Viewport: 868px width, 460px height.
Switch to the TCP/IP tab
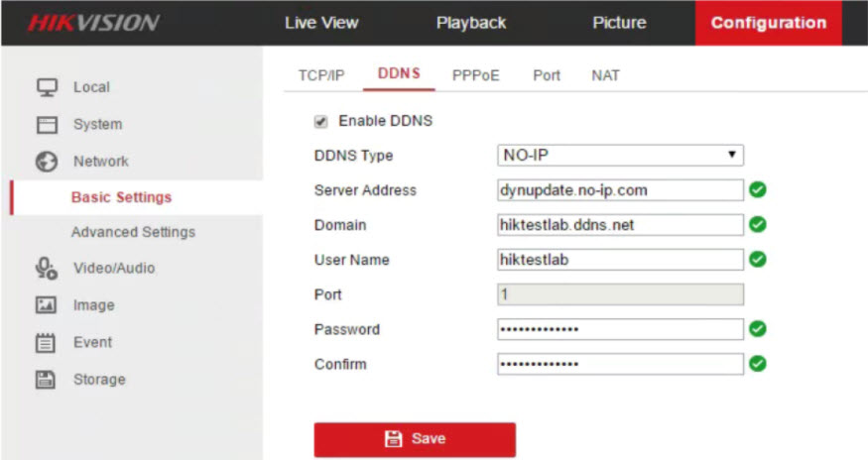click(321, 76)
